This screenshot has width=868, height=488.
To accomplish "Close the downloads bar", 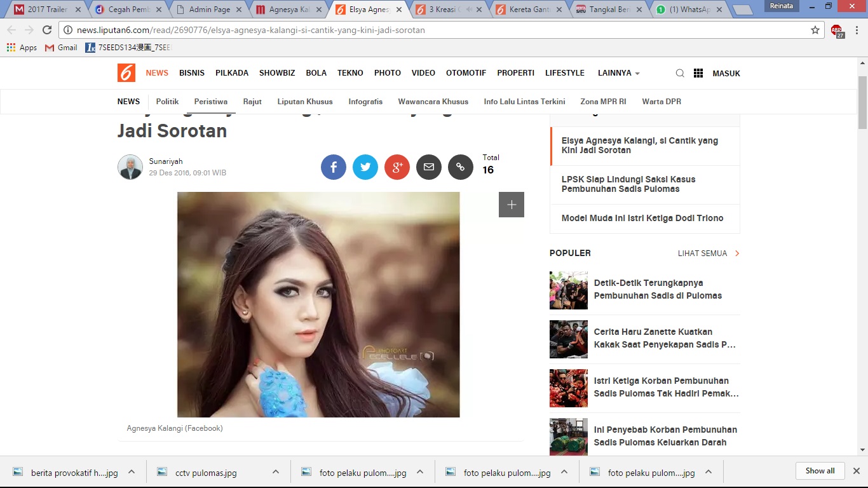I will point(856,471).
